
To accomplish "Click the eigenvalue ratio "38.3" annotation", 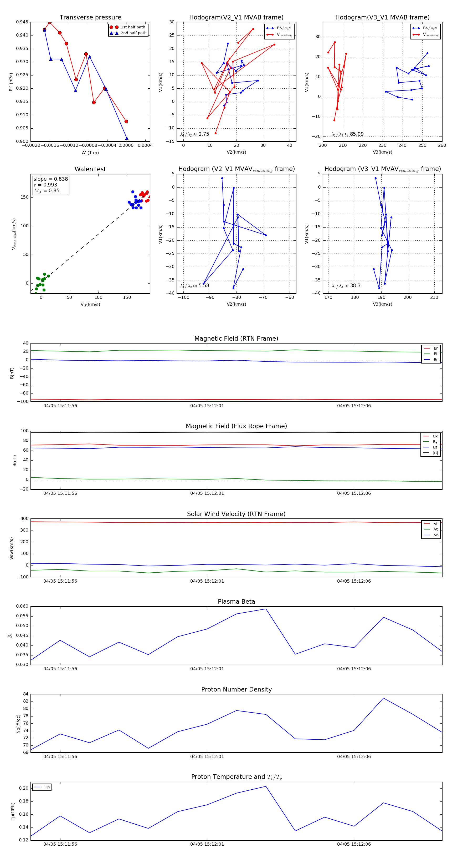I will (x=346, y=286).
